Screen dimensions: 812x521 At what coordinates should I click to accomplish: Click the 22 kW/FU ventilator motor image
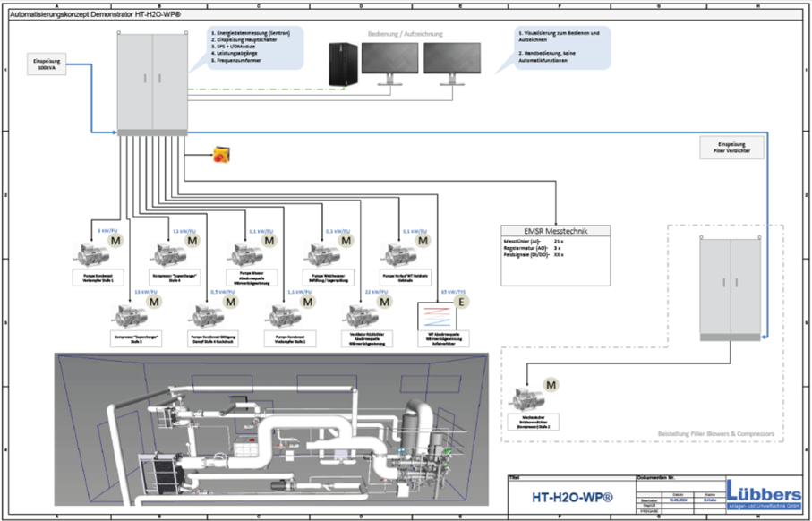363,317
